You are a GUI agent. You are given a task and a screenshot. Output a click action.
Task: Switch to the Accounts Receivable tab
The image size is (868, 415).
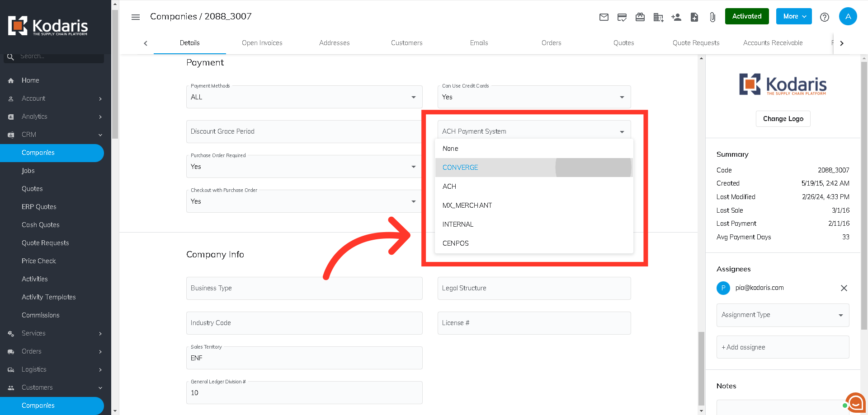pyautogui.click(x=773, y=43)
